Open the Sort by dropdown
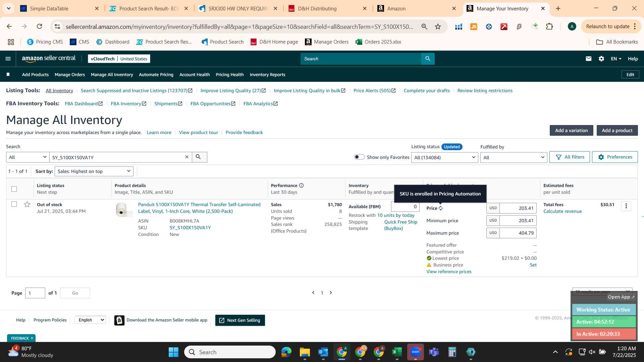Screen dimensions: 644x362 pos(94,171)
